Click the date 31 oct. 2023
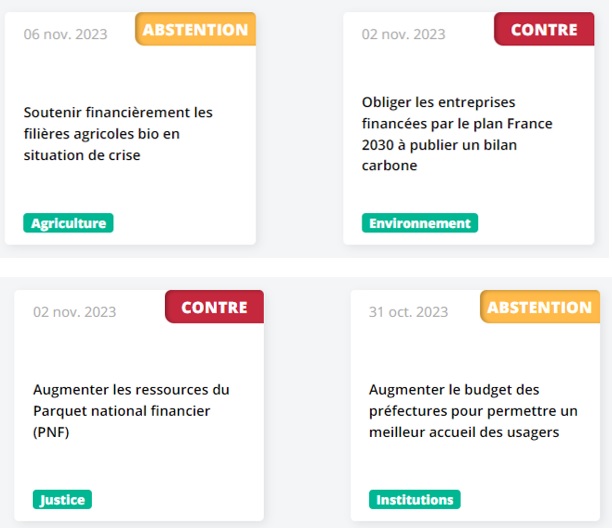 408,311
